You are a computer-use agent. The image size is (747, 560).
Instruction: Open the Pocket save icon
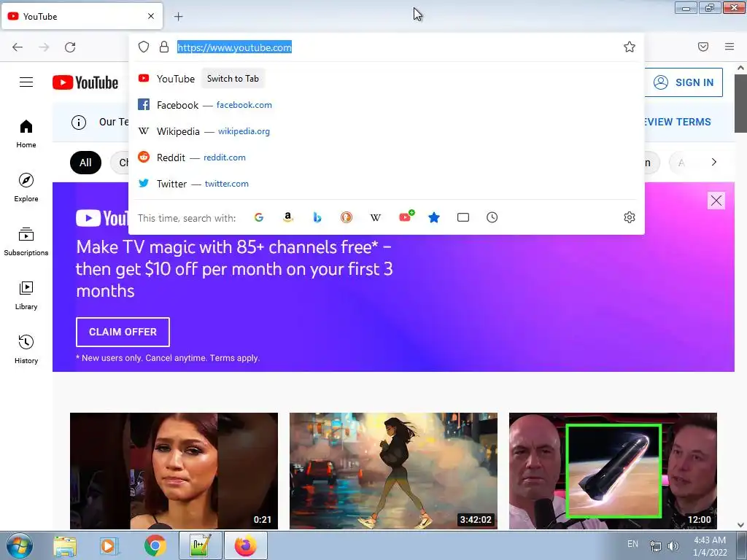[703, 47]
